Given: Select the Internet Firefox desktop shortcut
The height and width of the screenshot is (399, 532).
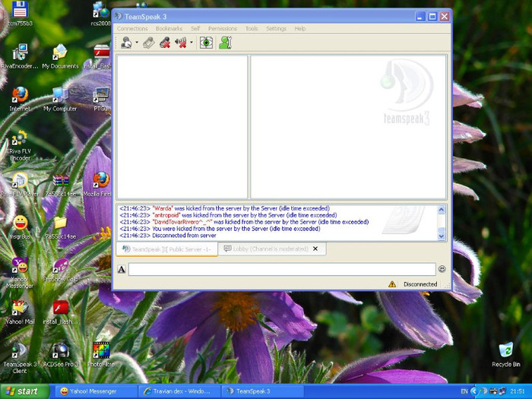Looking at the screenshot, I should [x=20, y=99].
